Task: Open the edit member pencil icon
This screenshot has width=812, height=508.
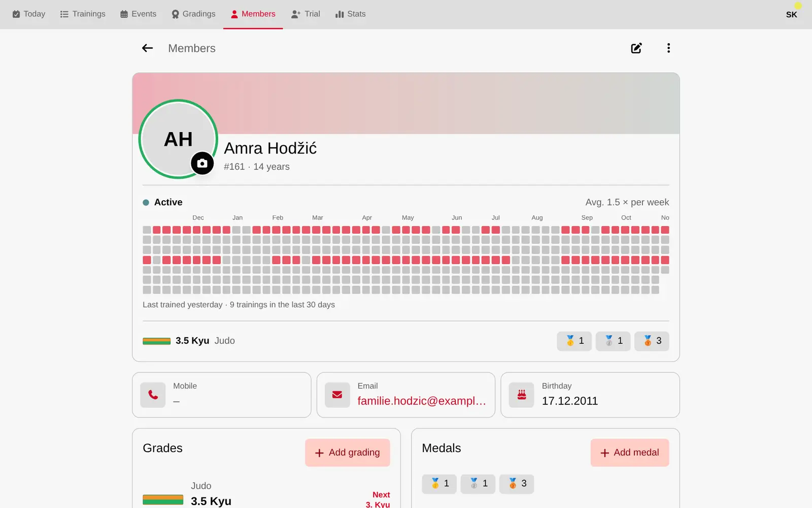Action: tap(636, 48)
